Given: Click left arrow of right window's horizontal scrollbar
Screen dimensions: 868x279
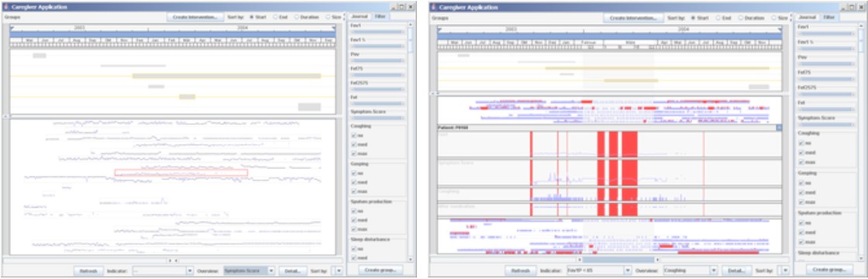Looking at the screenshot, I should 579,260.
